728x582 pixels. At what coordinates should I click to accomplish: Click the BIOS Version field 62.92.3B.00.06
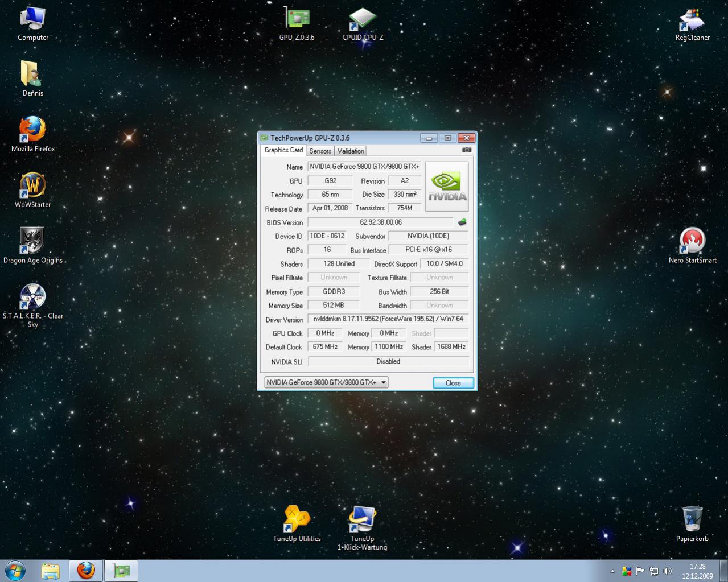point(381,222)
